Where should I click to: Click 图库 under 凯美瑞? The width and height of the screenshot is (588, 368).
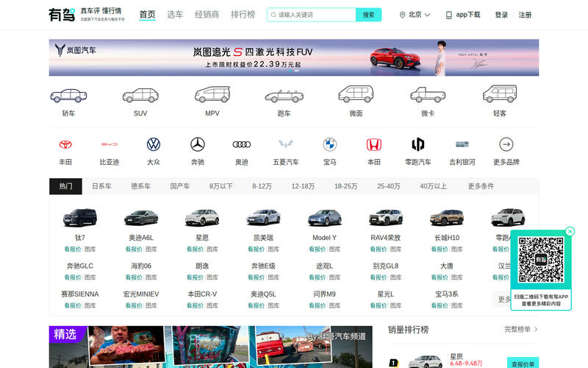[273, 249]
